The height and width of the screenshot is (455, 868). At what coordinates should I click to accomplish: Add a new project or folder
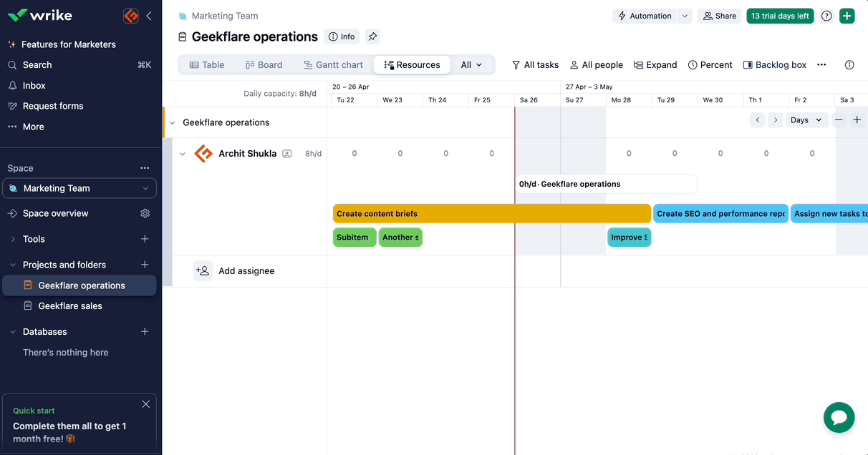tap(145, 265)
